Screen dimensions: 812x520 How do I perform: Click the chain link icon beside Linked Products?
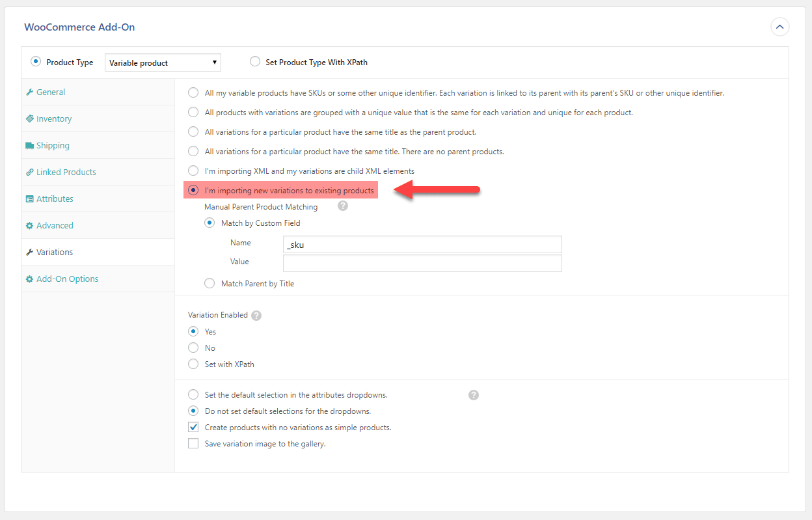[x=29, y=172]
